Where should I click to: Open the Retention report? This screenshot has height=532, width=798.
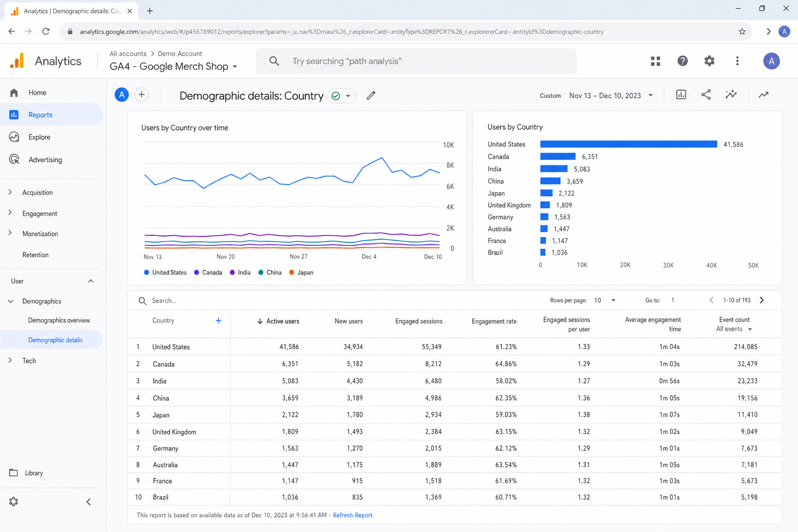(35, 255)
